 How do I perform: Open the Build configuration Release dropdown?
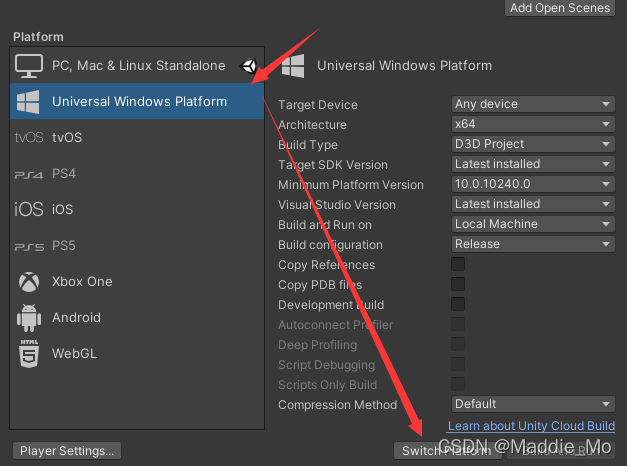click(533, 244)
